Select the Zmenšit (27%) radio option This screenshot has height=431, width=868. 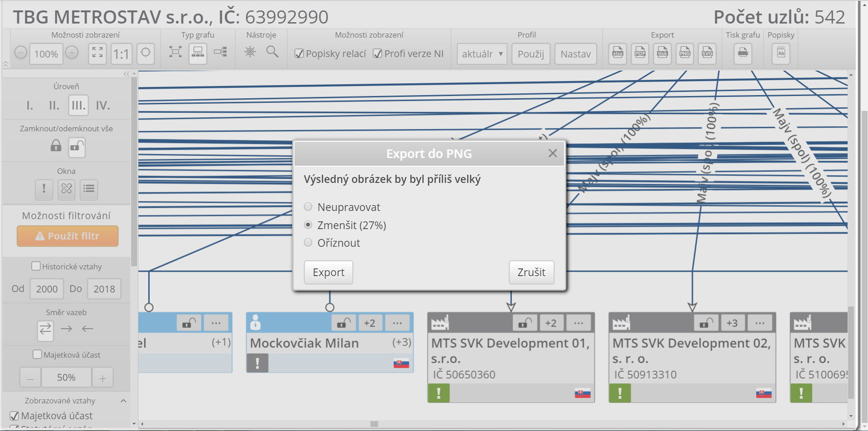[x=308, y=225]
